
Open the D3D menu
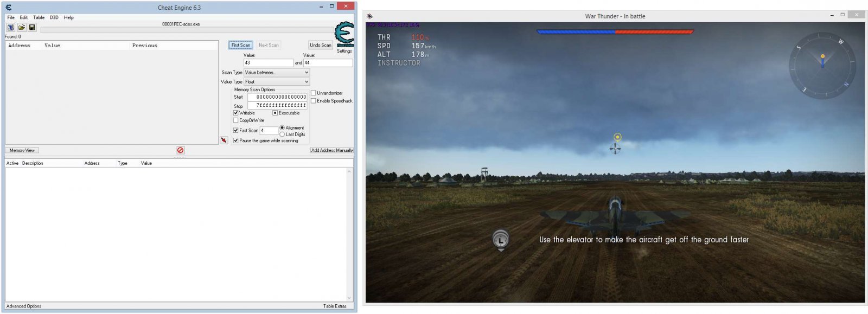54,17
